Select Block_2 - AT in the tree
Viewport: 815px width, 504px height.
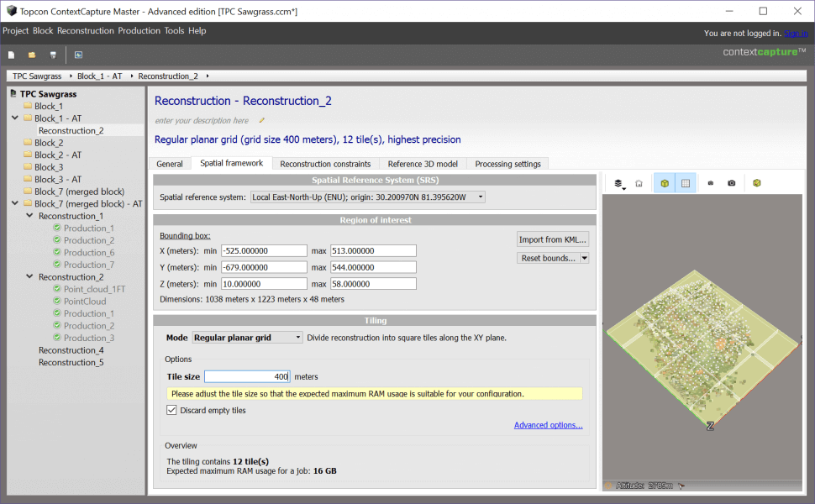[x=58, y=155]
